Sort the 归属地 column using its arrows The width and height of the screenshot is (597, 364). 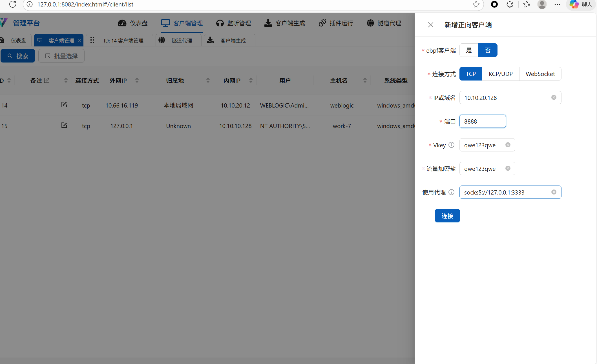(208, 81)
